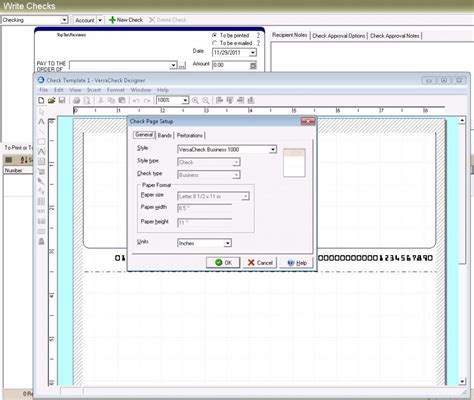Switch to the Bands tab
The height and width of the screenshot is (400, 474).
coord(164,135)
